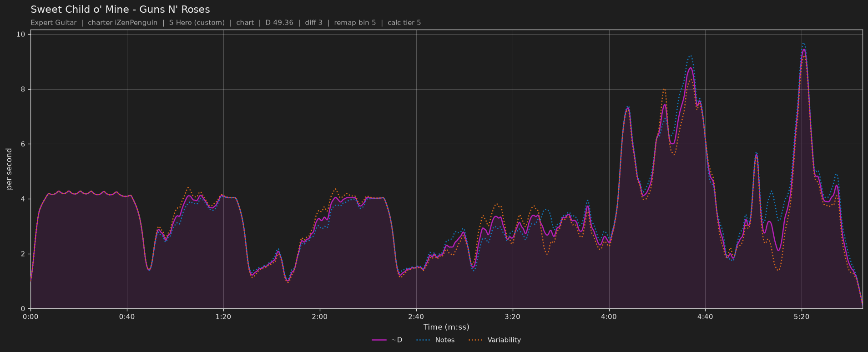Screen dimensions: 868x352
Task: Click the 'Time (m:ss)' x-axis label
Action: pyautogui.click(x=446, y=327)
